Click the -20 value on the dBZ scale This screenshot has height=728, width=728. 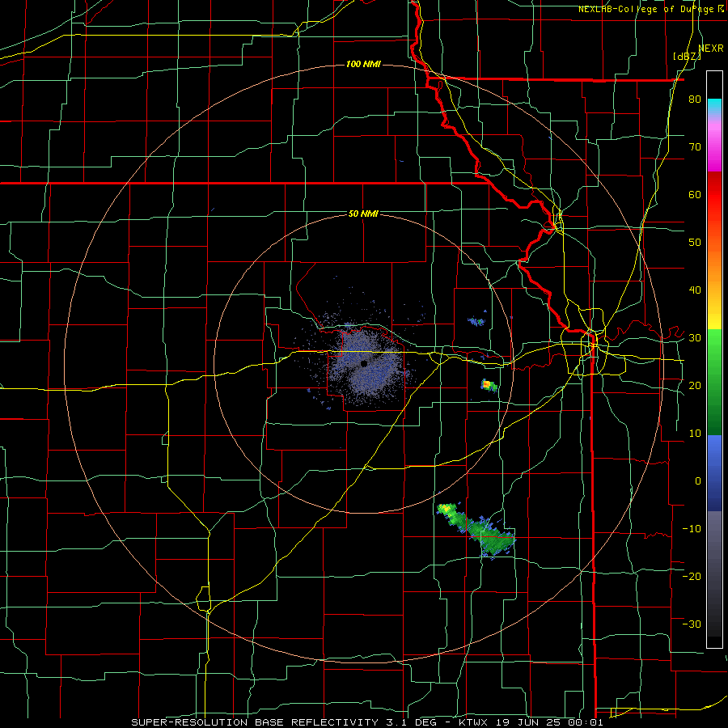692,577
